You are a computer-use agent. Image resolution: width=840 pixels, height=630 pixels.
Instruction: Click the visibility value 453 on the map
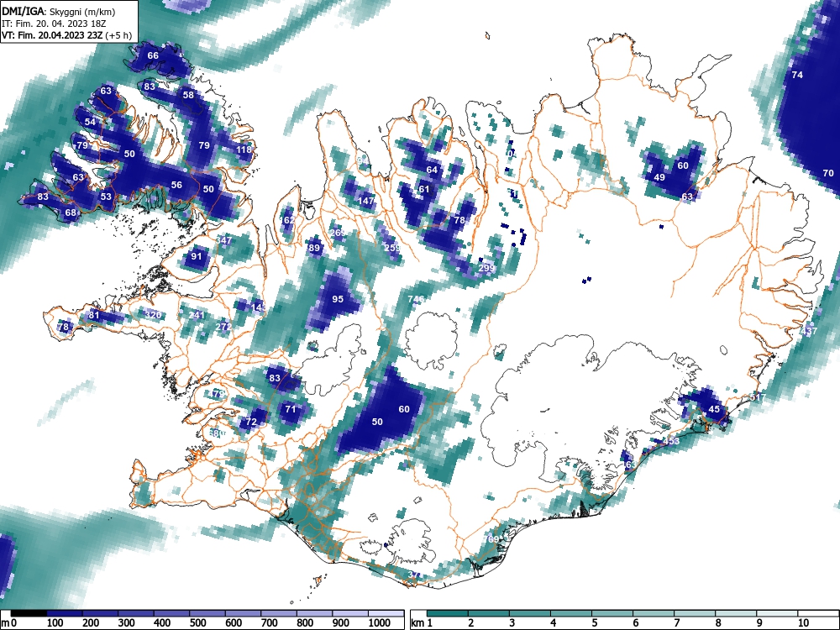(670, 441)
